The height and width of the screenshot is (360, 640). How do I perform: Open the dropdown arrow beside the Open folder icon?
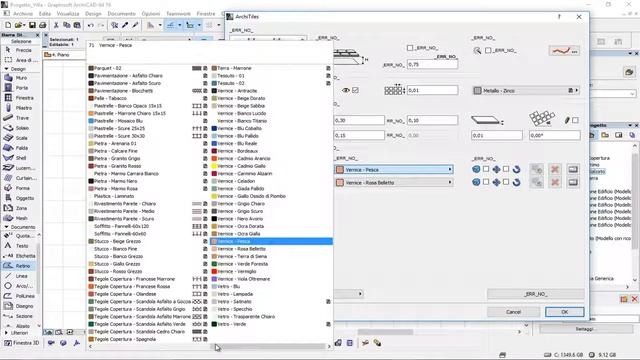pyautogui.click(x=25, y=25)
